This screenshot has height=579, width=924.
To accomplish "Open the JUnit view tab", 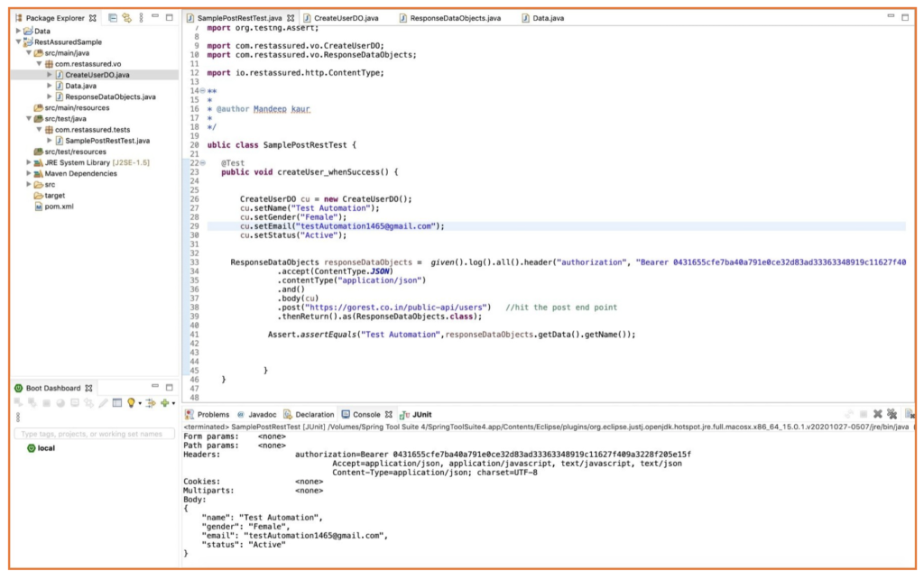I will (x=416, y=415).
